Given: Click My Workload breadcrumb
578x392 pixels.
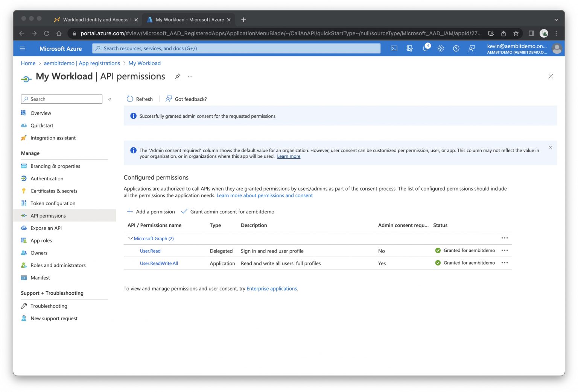Looking at the screenshot, I should (144, 63).
